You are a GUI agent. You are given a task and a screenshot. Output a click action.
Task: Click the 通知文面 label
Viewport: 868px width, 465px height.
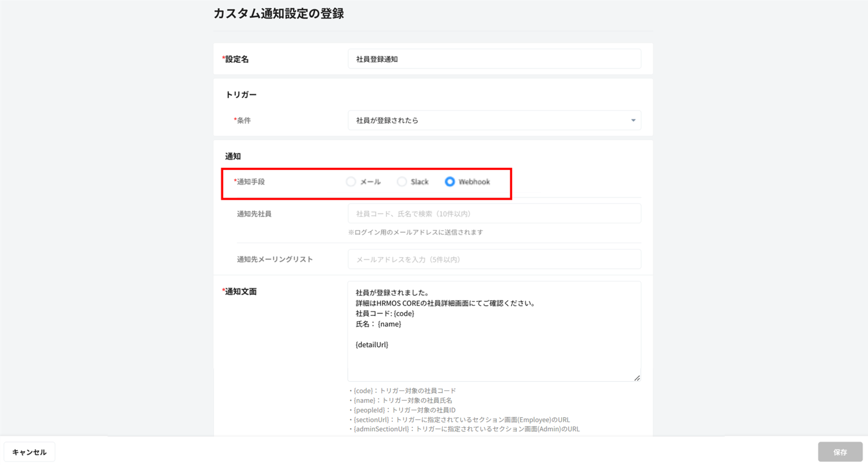pyautogui.click(x=240, y=292)
